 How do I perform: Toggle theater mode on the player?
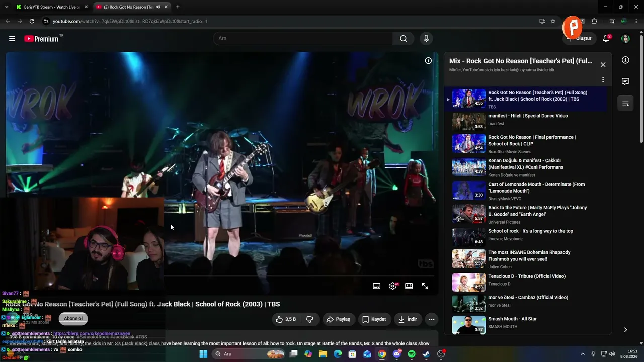coord(409,286)
